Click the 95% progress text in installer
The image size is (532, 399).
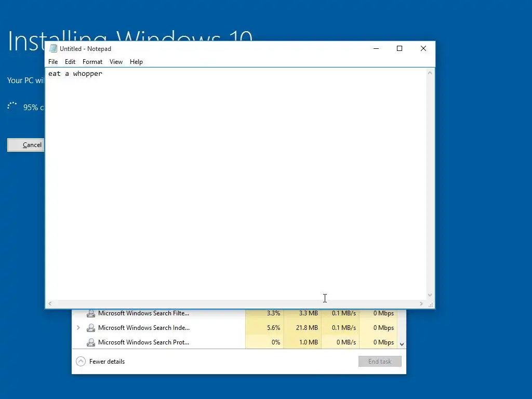33,108
